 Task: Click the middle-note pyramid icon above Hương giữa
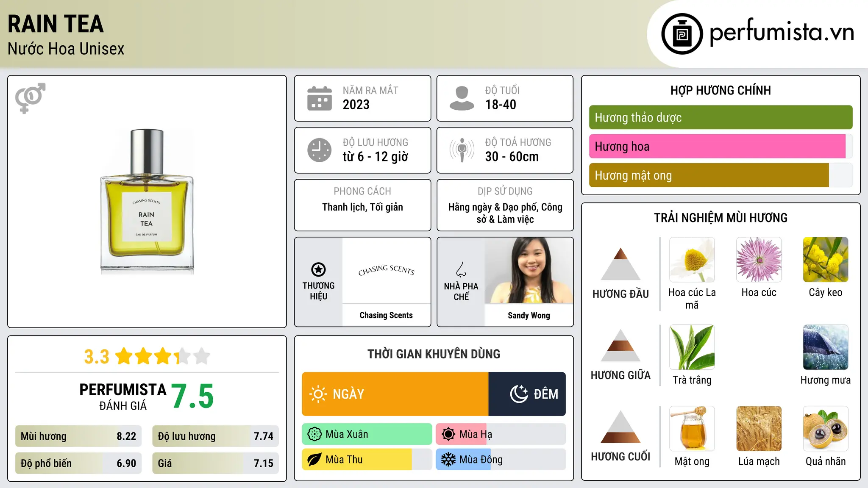620,345
